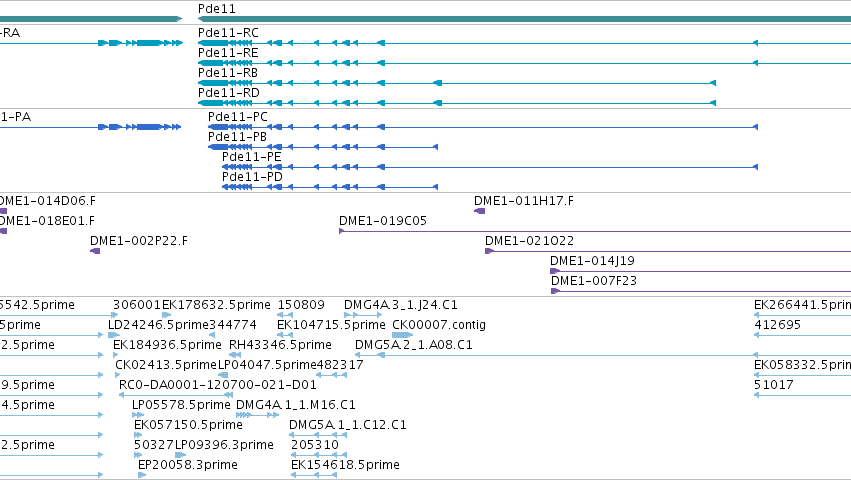Select the 51017 EST label

(x=774, y=386)
